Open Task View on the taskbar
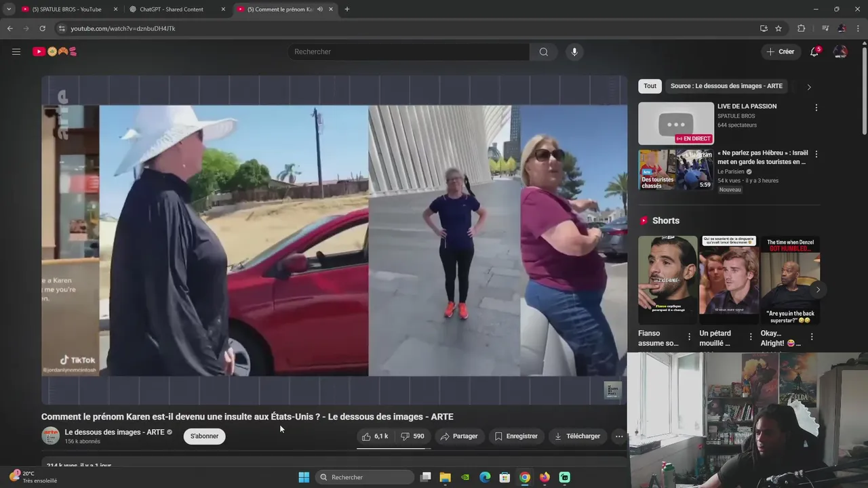 pyautogui.click(x=425, y=477)
